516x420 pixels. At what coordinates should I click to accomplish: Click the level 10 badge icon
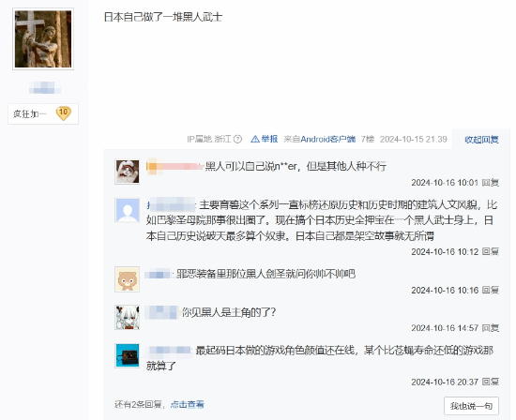pos(63,113)
